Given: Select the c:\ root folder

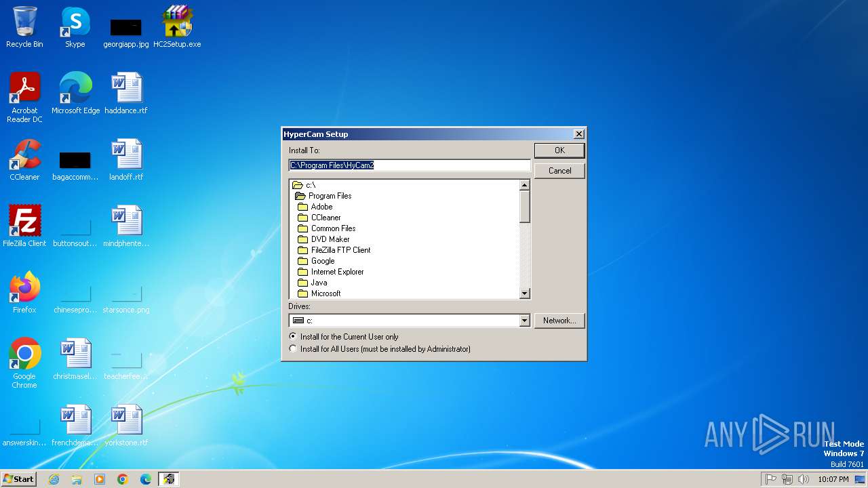Looking at the screenshot, I should tap(304, 185).
